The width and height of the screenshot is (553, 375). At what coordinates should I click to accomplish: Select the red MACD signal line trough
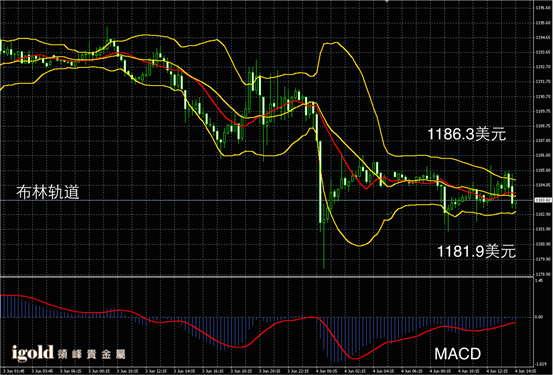pos(354,358)
